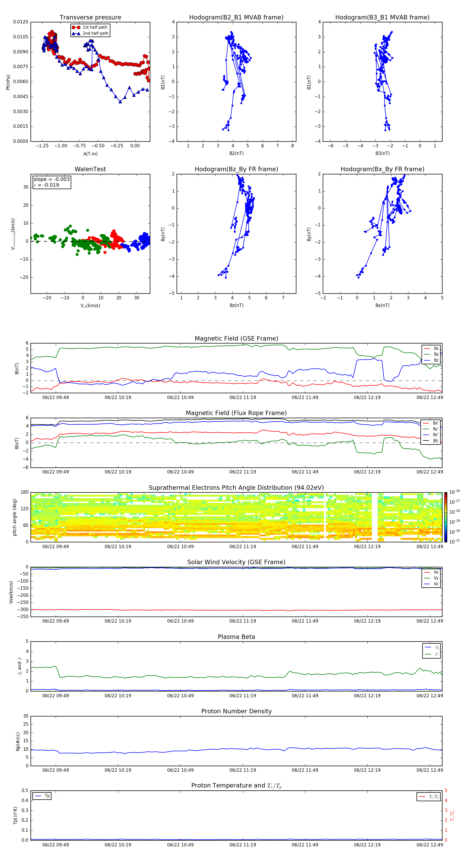The height and width of the screenshot is (868, 473).
Task: Click the "Bx(nT)" x-axis label
Action: click(x=382, y=305)
